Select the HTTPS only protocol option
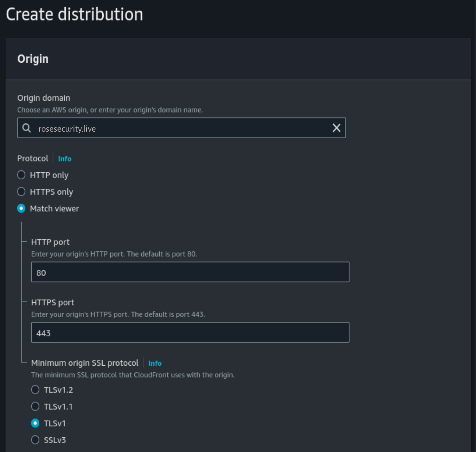This screenshot has width=476, height=452. (x=22, y=192)
